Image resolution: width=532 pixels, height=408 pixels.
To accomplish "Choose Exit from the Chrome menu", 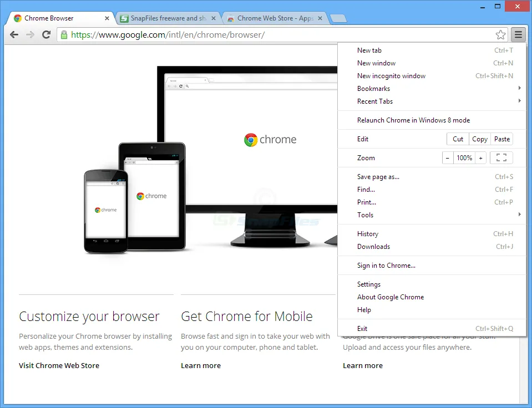I will point(432,328).
